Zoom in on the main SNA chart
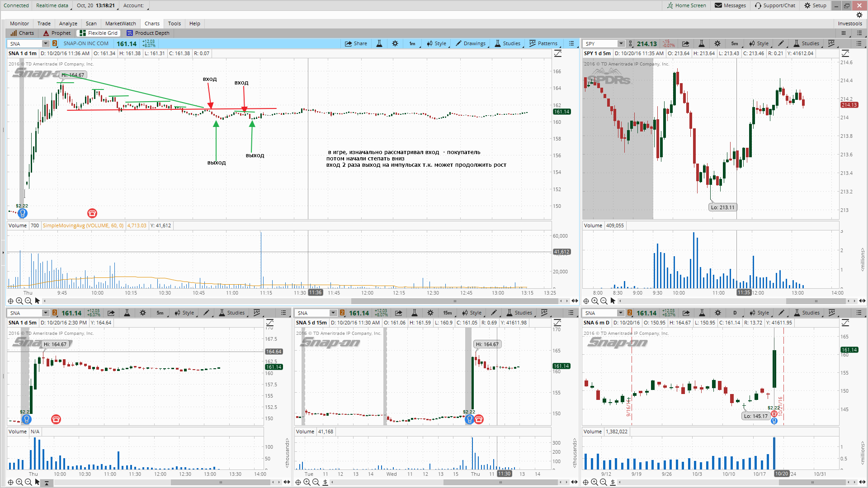The height and width of the screenshot is (488, 868). coord(19,301)
